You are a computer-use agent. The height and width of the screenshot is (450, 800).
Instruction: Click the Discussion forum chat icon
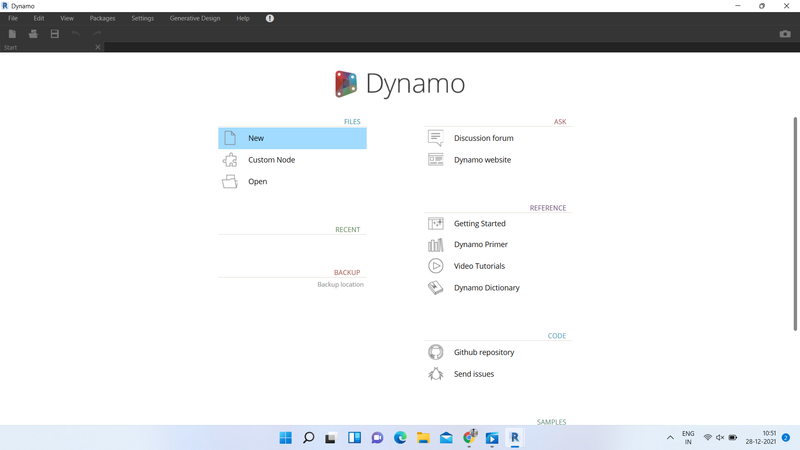[436, 138]
